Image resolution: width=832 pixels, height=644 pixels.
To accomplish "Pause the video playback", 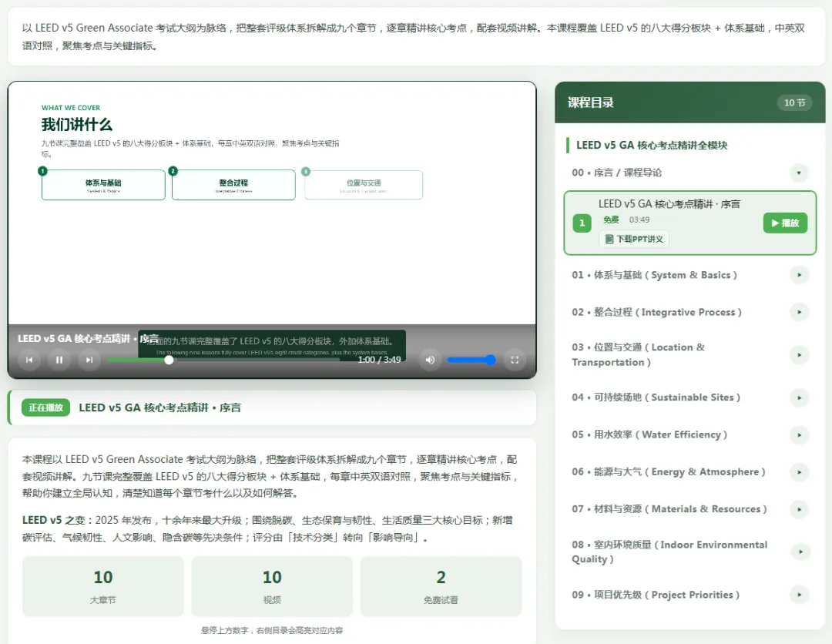I will 59,360.
